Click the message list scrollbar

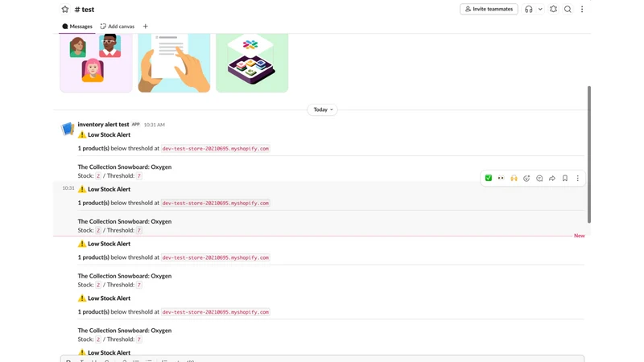pos(589,154)
